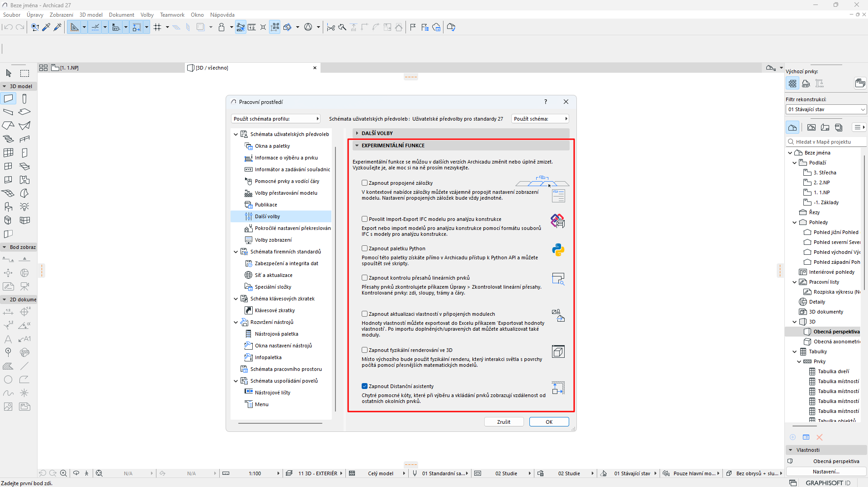Click the red delete X icon in navigator
The image size is (868, 487).
pos(819,437)
